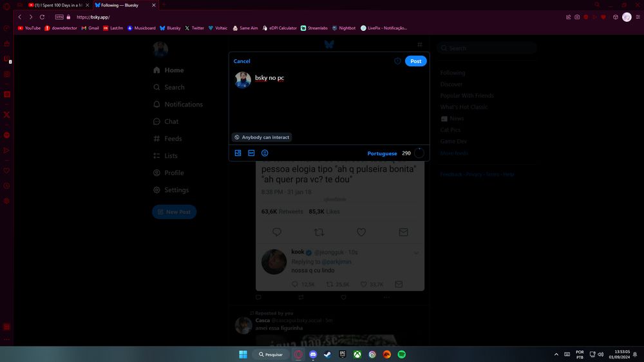Open Discord from the taskbar
This screenshot has height=362, width=644.
pyautogui.click(x=313, y=354)
